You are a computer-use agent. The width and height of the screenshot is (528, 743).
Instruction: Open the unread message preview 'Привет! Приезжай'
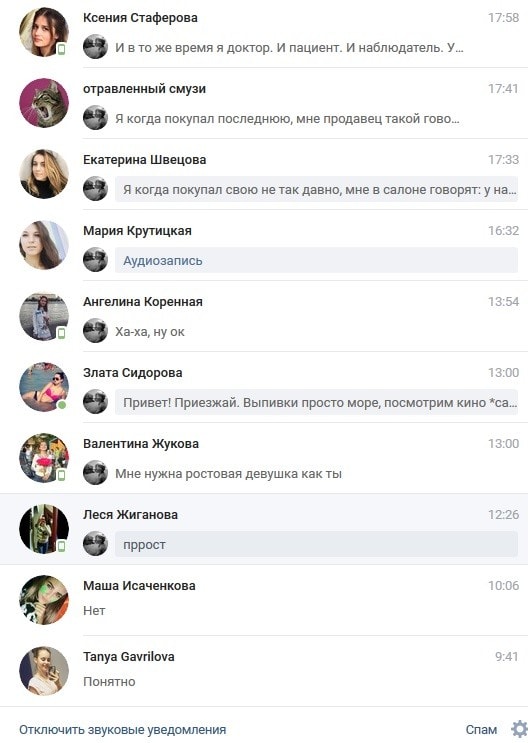[316, 403]
